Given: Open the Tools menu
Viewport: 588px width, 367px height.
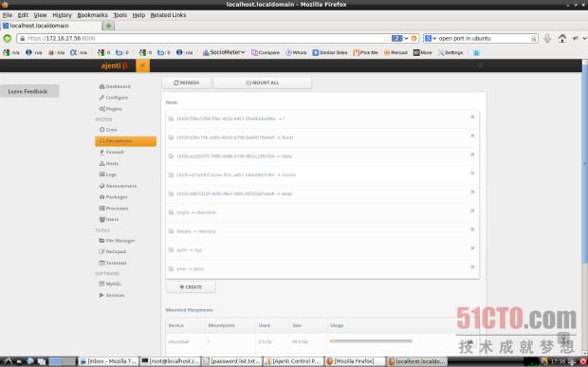Looking at the screenshot, I should tap(120, 15).
